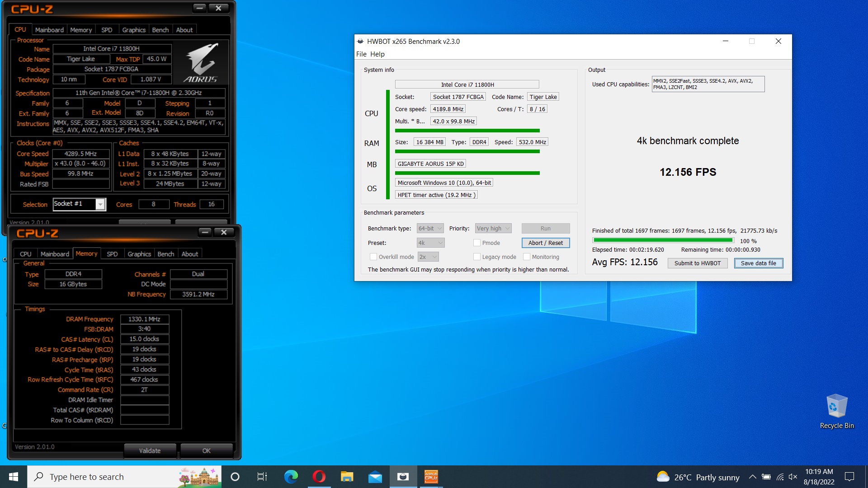Open weather widget showing 26°C

coord(698,477)
